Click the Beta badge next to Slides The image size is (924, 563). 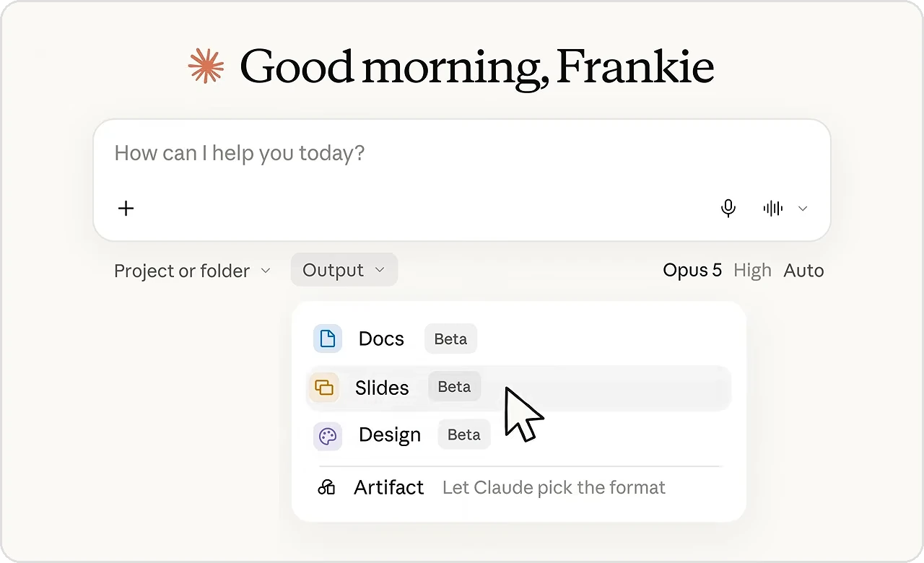(x=454, y=387)
